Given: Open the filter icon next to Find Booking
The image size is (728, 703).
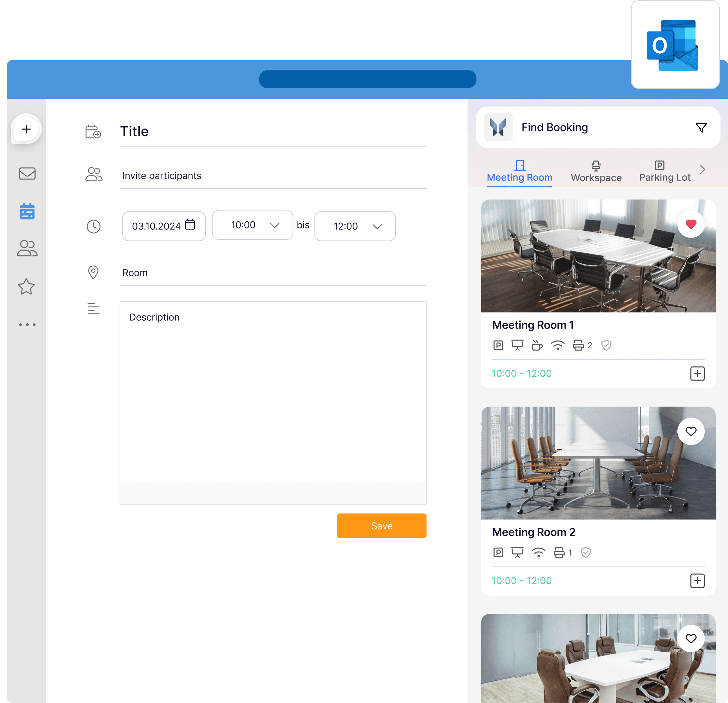Looking at the screenshot, I should click(701, 127).
